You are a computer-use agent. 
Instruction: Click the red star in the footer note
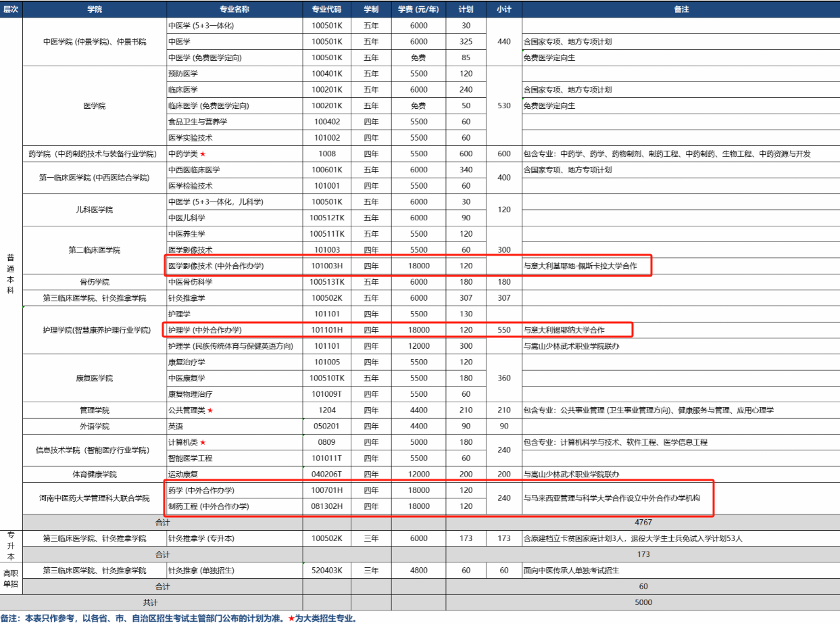(291, 618)
